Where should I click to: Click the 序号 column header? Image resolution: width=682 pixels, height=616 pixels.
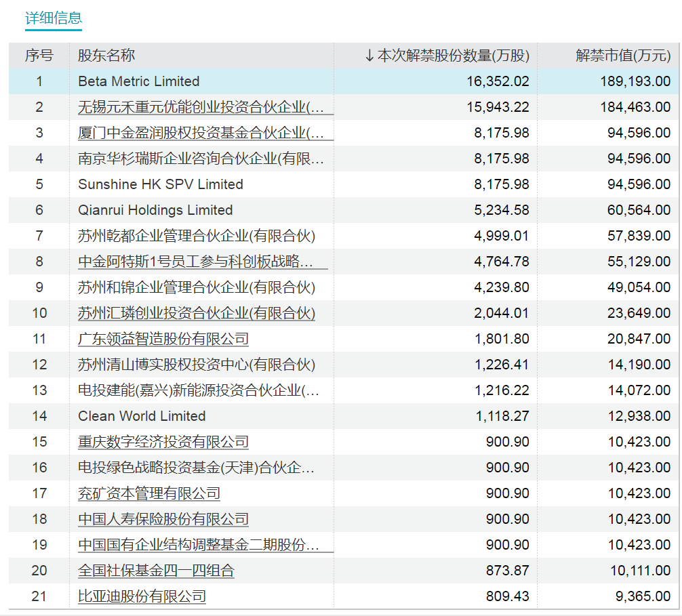pyautogui.click(x=39, y=56)
